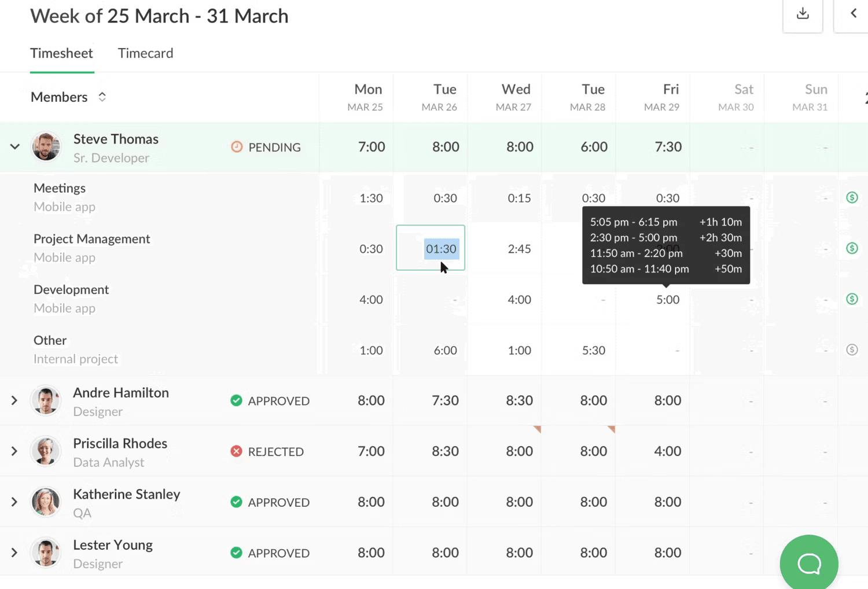868x589 pixels.
Task: Click the Development task label
Action: [71, 289]
